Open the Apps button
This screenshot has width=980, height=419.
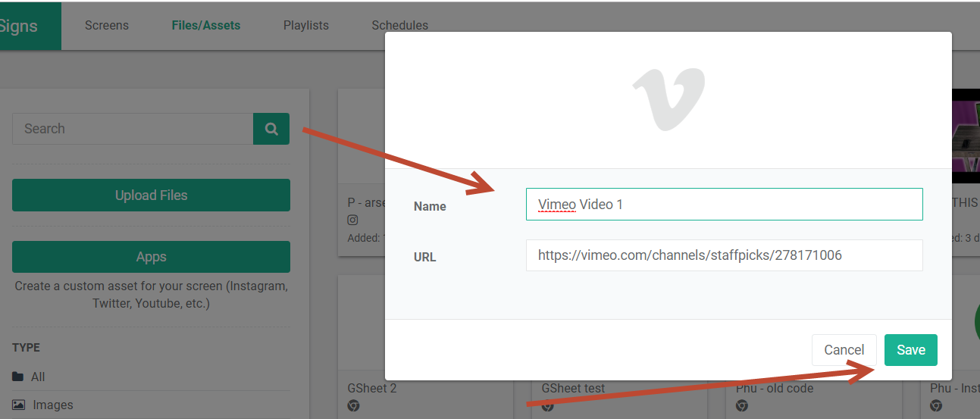pyautogui.click(x=151, y=257)
